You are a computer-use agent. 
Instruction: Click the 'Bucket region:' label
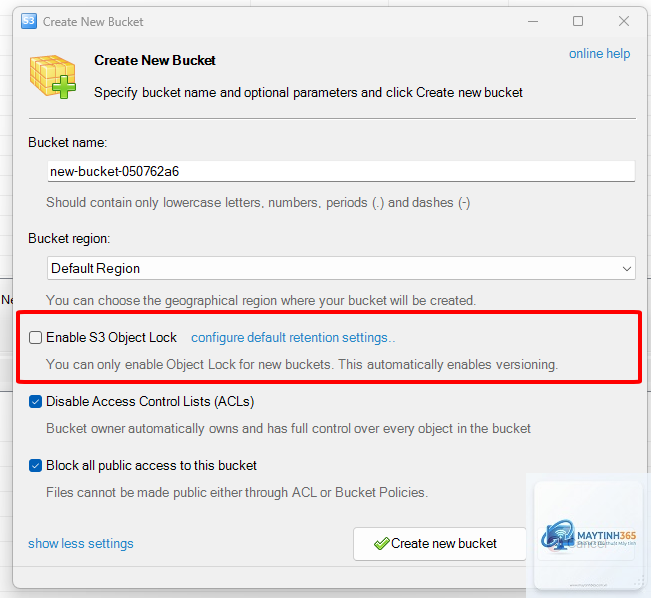point(69,238)
